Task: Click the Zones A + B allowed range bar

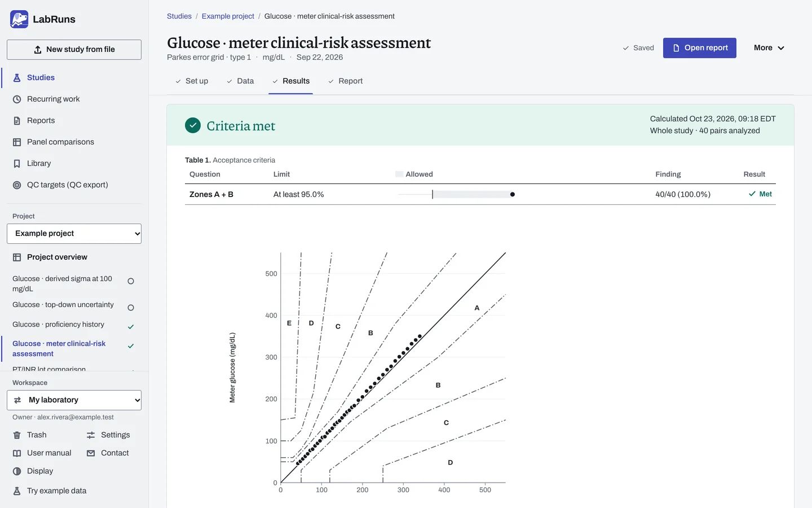Action: [x=457, y=194]
